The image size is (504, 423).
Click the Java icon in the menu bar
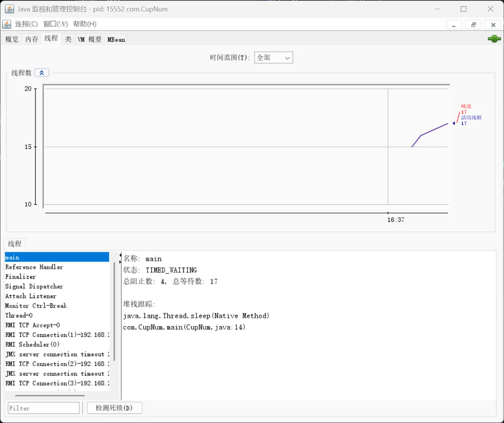(x=7, y=24)
